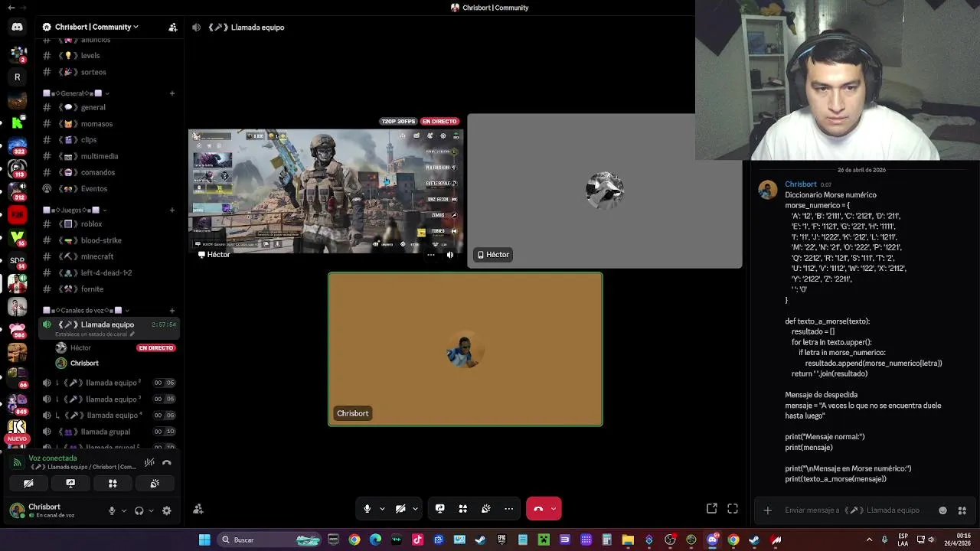The height and width of the screenshot is (551, 980).
Task: Open more options on Héctor's stream tile
Action: coord(431,255)
